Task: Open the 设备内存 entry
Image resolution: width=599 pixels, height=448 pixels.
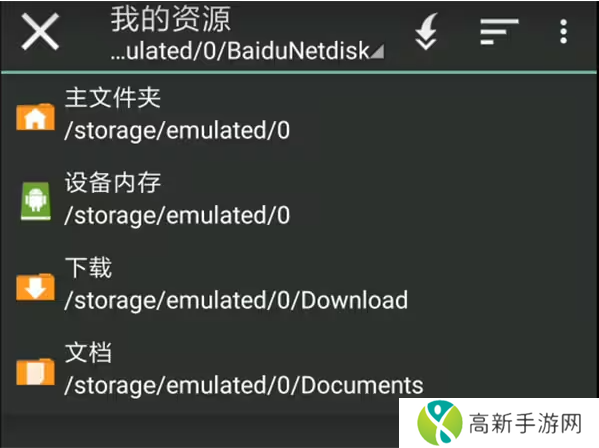Action: pos(299,199)
